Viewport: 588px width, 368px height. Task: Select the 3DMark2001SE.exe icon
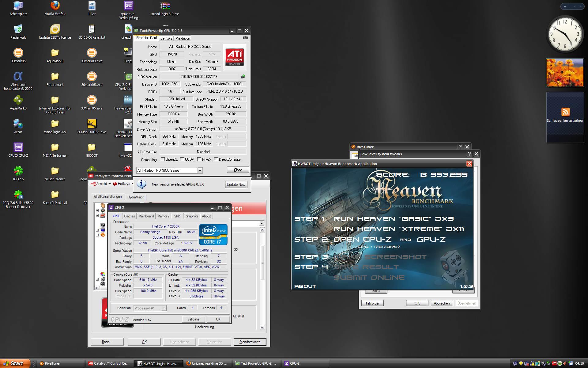92,126
